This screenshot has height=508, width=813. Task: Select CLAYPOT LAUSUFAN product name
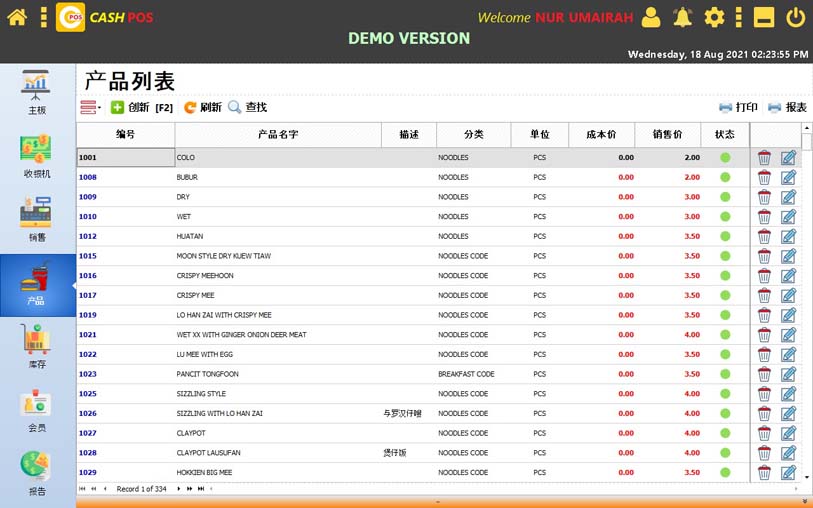(208, 453)
